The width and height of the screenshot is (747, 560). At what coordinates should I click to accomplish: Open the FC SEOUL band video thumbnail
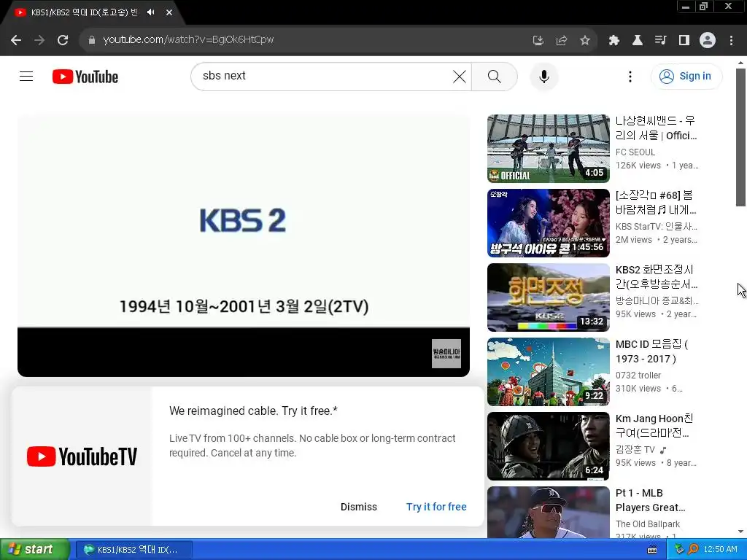point(549,149)
